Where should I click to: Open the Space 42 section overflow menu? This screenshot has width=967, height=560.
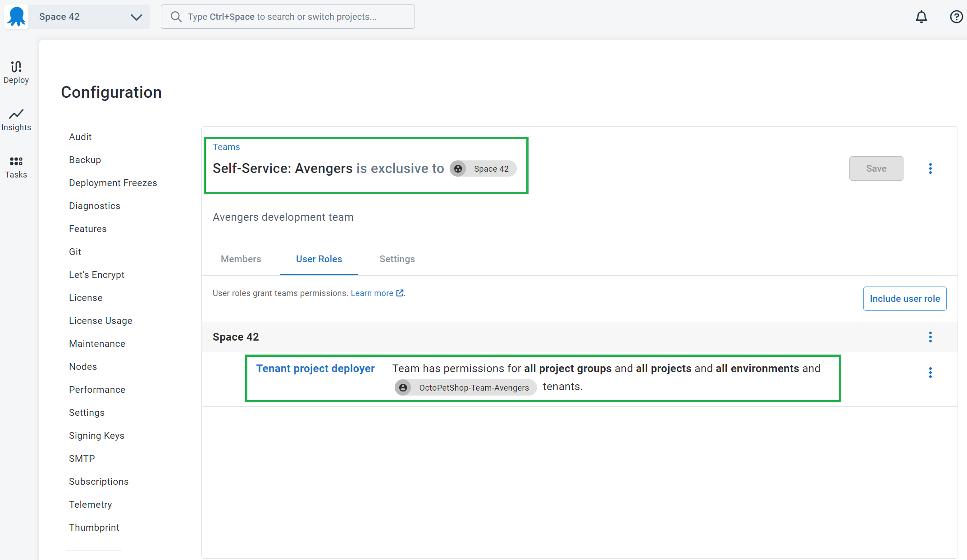click(931, 337)
